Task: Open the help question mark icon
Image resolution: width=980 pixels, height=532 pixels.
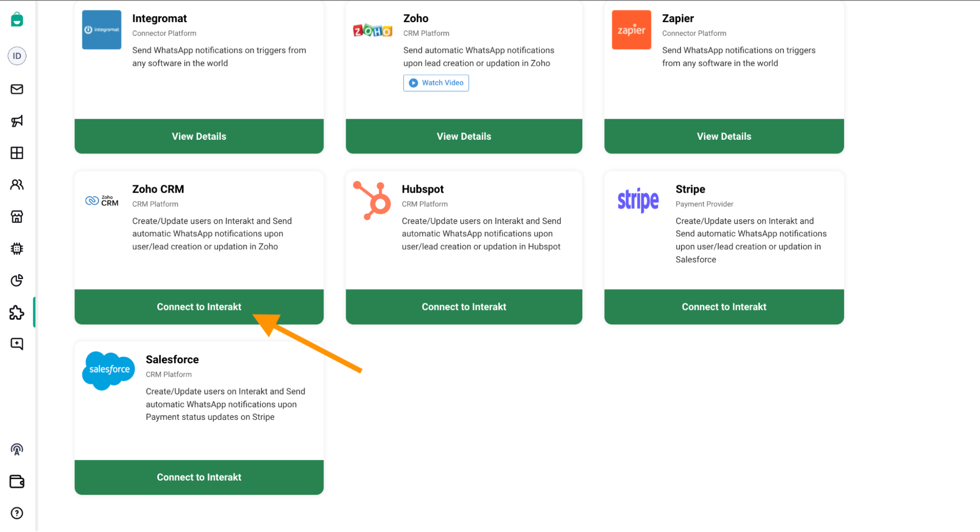Action: [17, 513]
